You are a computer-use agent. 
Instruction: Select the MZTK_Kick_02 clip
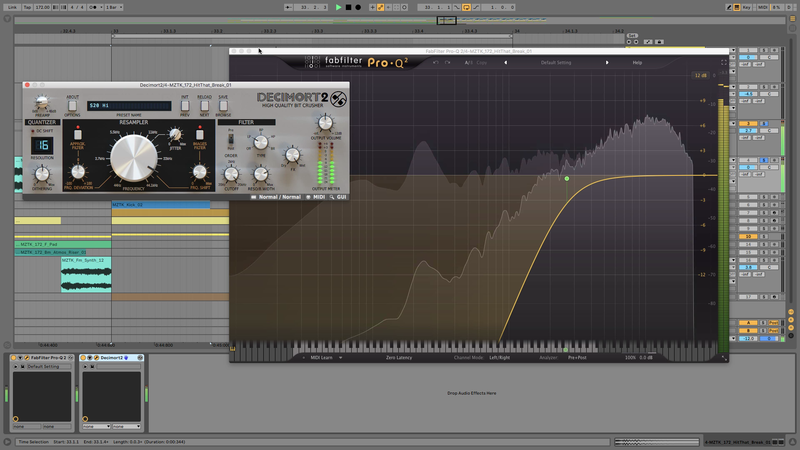coord(160,205)
